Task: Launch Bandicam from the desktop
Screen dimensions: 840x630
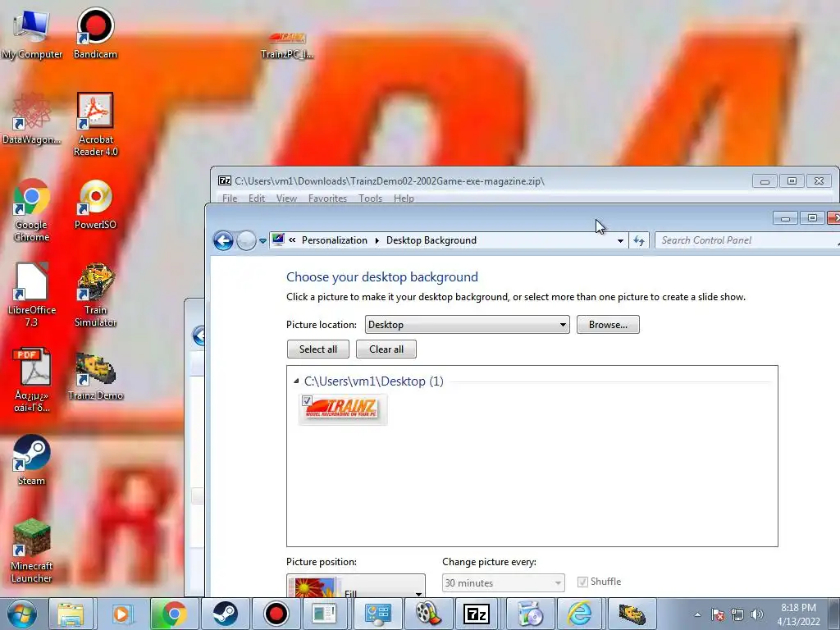Action: point(95,32)
